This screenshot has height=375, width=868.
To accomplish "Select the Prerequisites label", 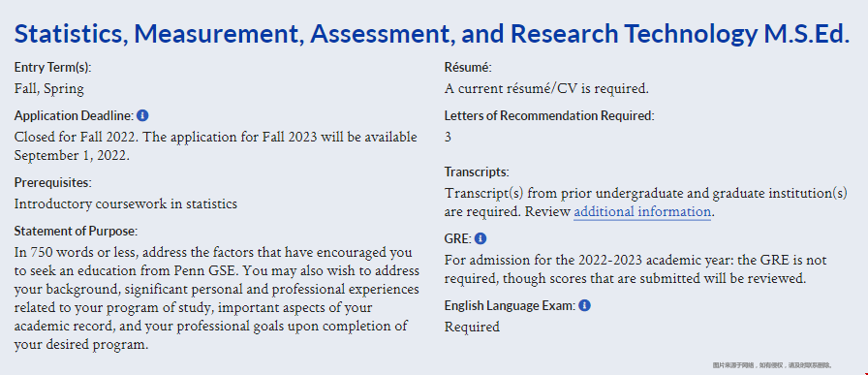I will pos(52,183).
